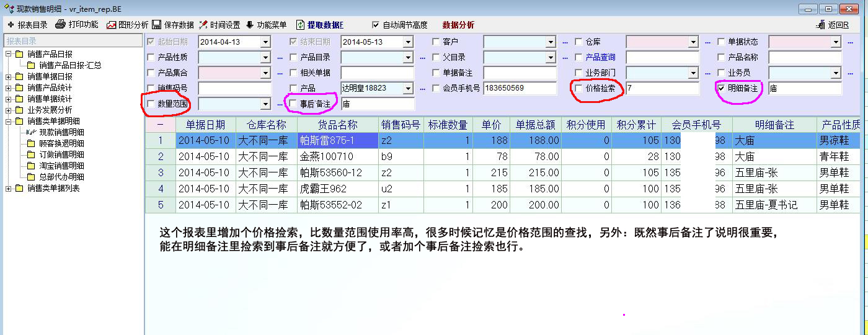Expand the 销售单据日报 tree node
Screen dimensions: 868x335
[x=9, y=76]
